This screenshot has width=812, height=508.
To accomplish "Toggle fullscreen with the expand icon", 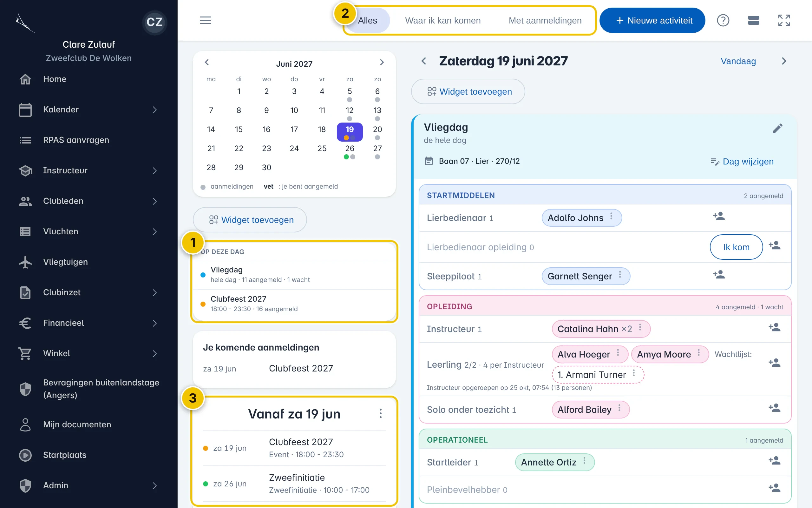I will pos(784,21).
